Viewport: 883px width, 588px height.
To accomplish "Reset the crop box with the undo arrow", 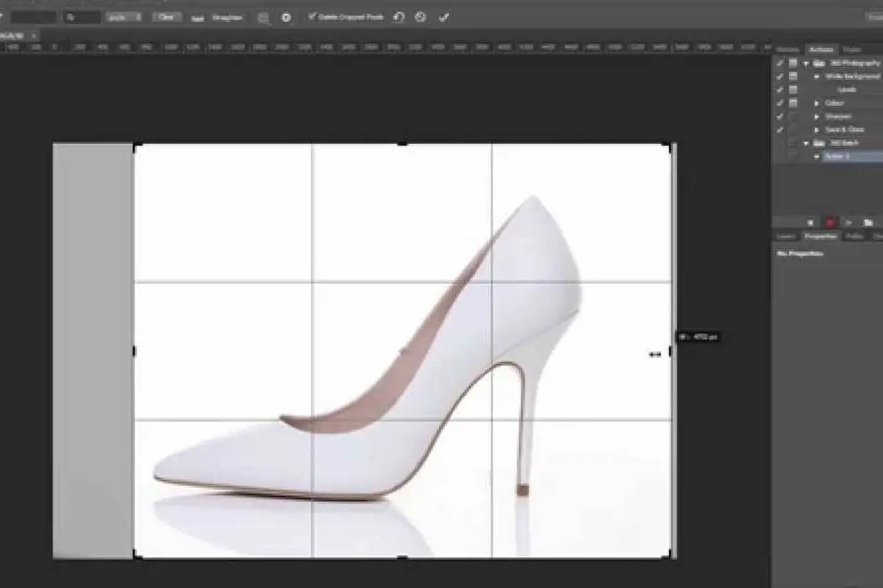I will click(x=399, y=17).
